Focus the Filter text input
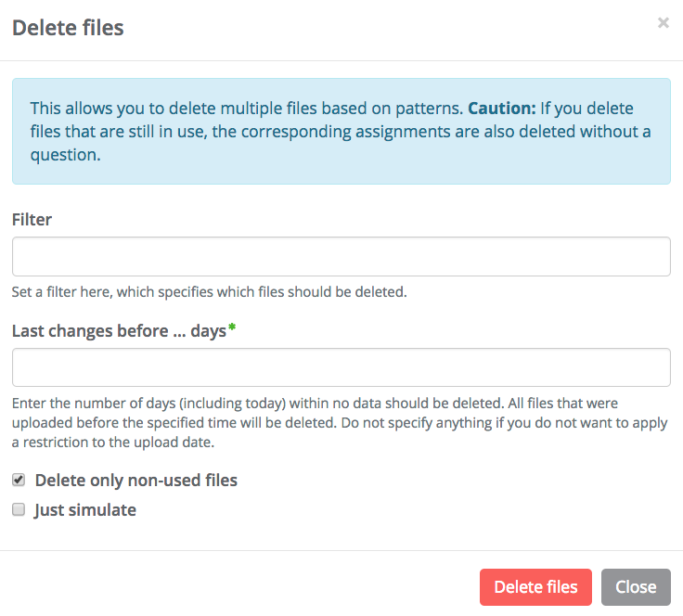The height and width of the screenshot is (616, 683). [341, 256]
